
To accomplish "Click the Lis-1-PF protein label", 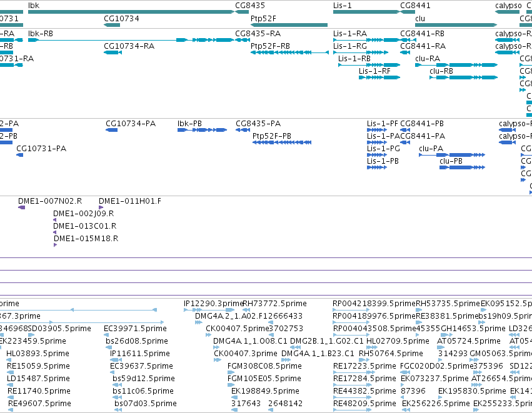I will pyautogui.click(x=383, y=124).
